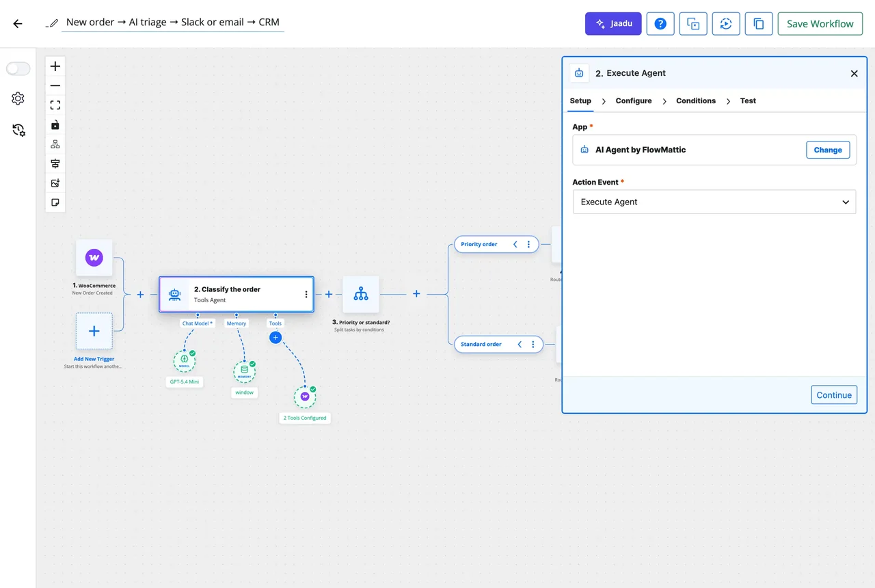The image size is (875, 588).
Task: Switch to the Test tab
Action: [x=748, y=101]
